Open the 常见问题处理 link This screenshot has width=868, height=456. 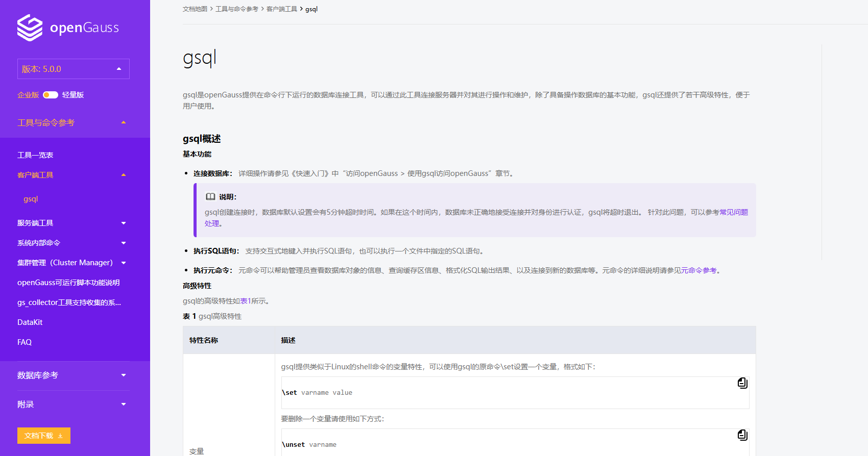click(x=734, y=212)
